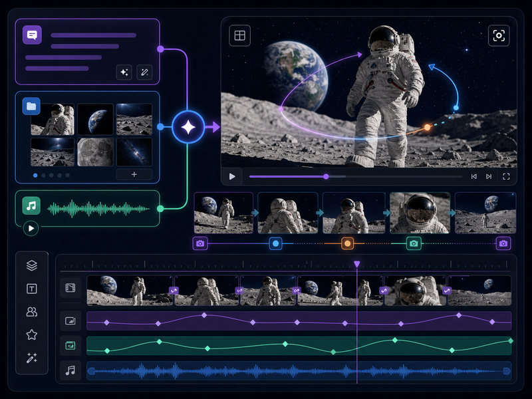Click the first camera keyframe on storyboard track
532x399 pixels.
200,243
